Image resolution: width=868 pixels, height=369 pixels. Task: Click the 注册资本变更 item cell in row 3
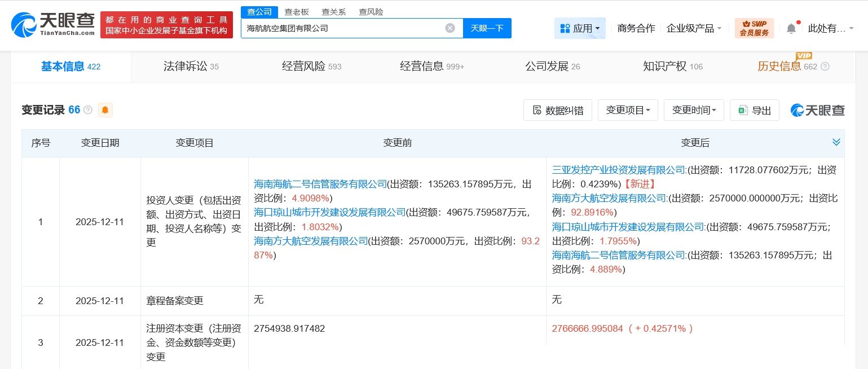click(x=194, y=342)
